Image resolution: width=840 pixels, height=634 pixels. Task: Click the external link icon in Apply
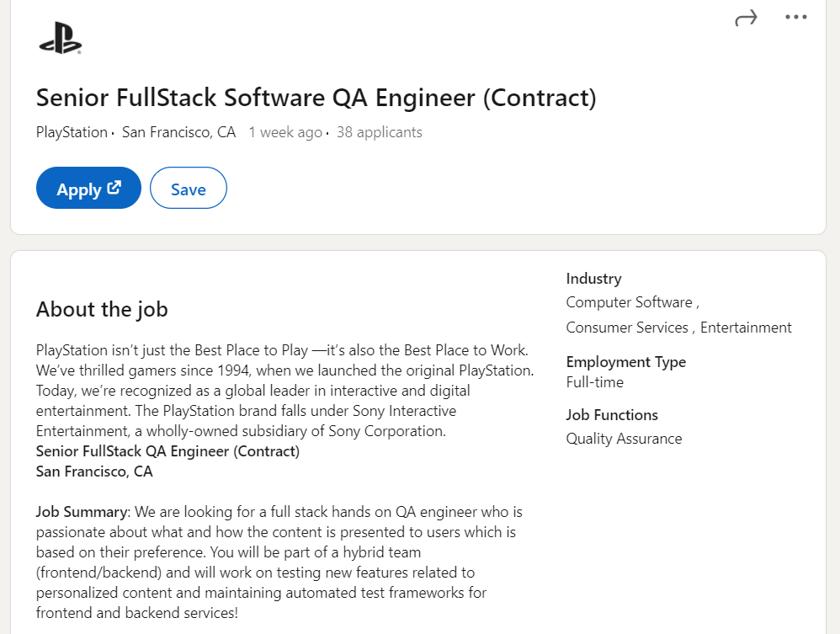[114, 188]
